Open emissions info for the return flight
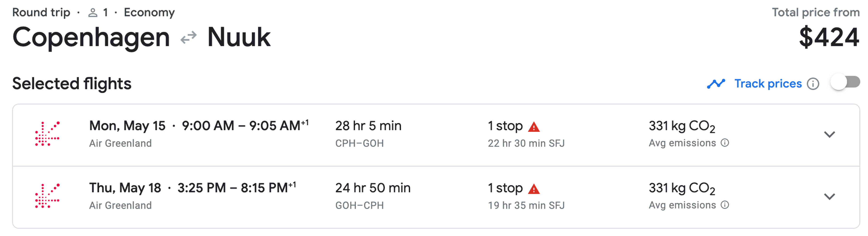 [725, 205]
